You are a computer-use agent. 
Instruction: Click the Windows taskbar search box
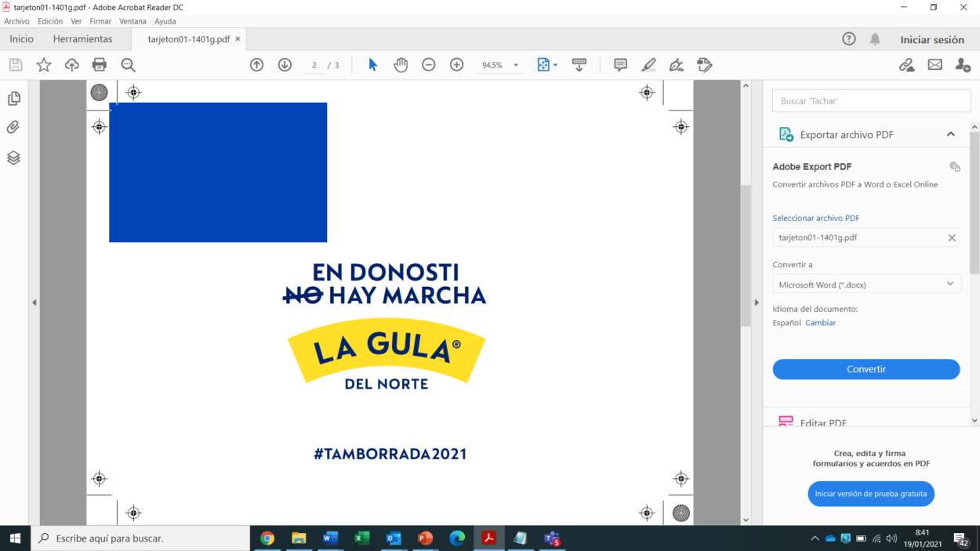point(140,538)
